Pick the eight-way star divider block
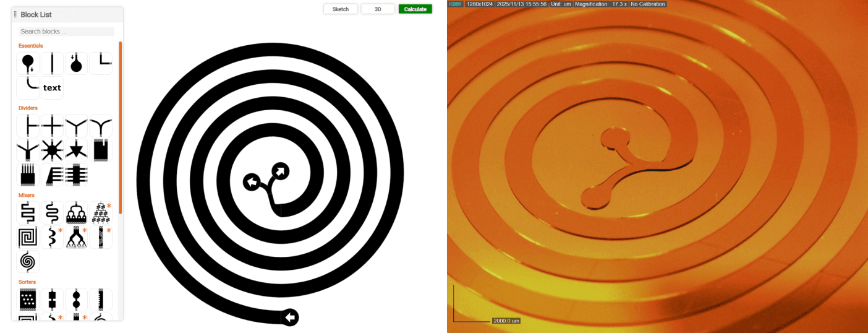 pos(52,150)
